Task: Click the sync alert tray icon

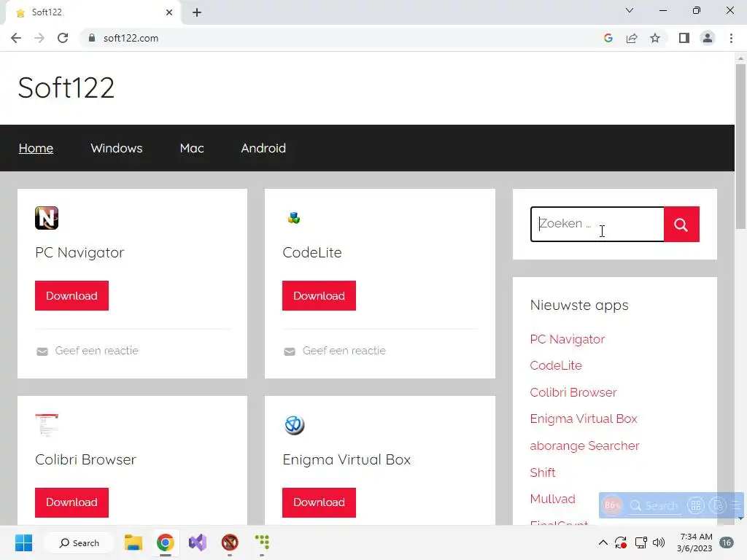Action: tap(621, 542)
